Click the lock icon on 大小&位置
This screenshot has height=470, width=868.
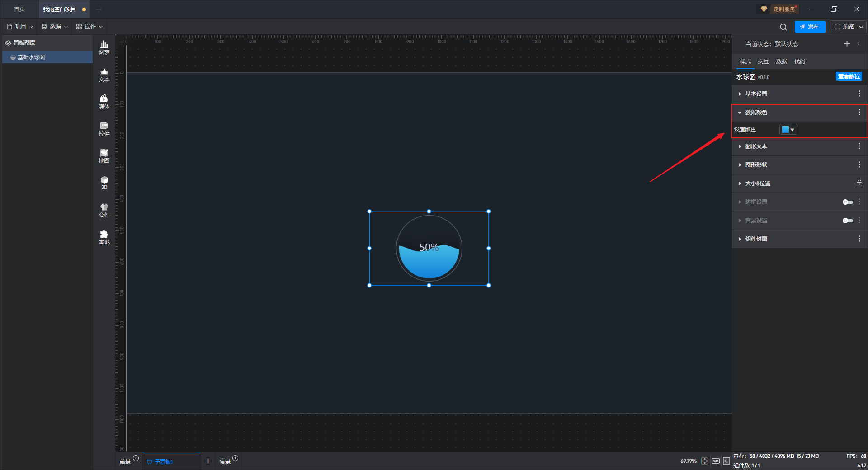[859, 183]
